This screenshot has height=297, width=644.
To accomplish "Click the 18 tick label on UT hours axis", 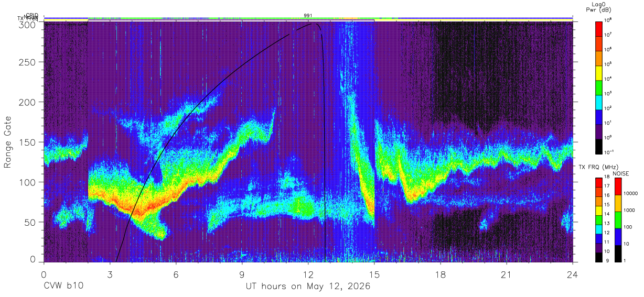I will click(441, 274).
